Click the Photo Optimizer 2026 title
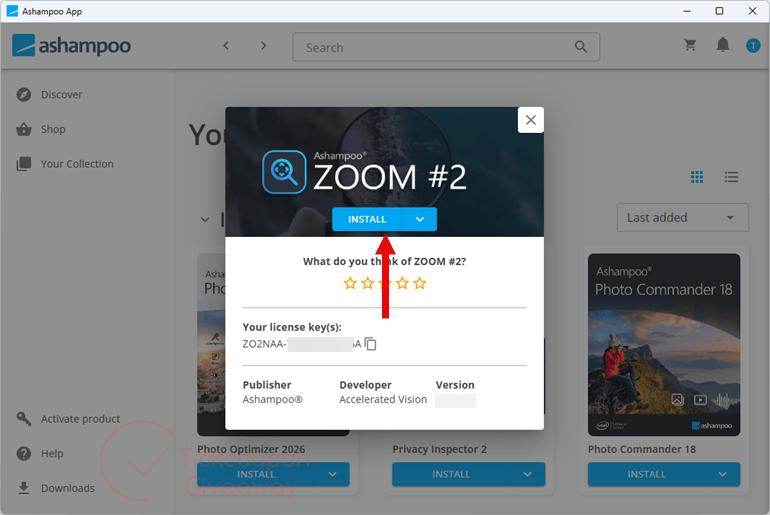This screenshot has height=515, width=770. tap(251, 449)
